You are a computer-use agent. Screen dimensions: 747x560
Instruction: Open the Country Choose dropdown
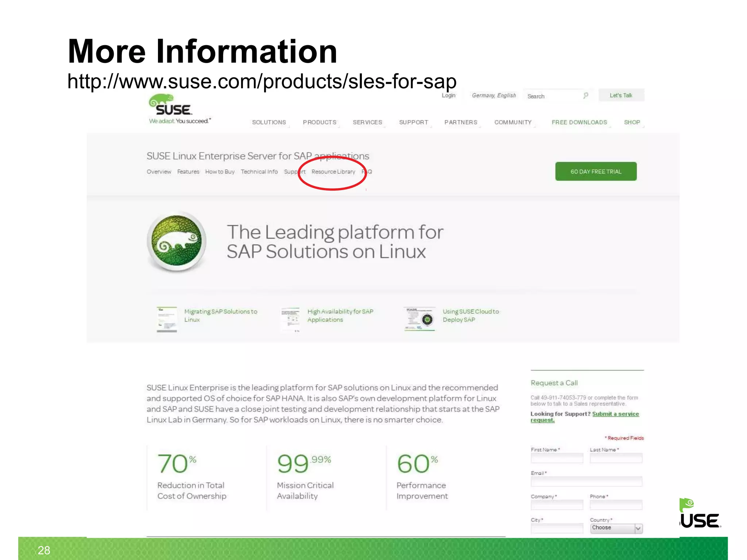[x=616, y=528]
